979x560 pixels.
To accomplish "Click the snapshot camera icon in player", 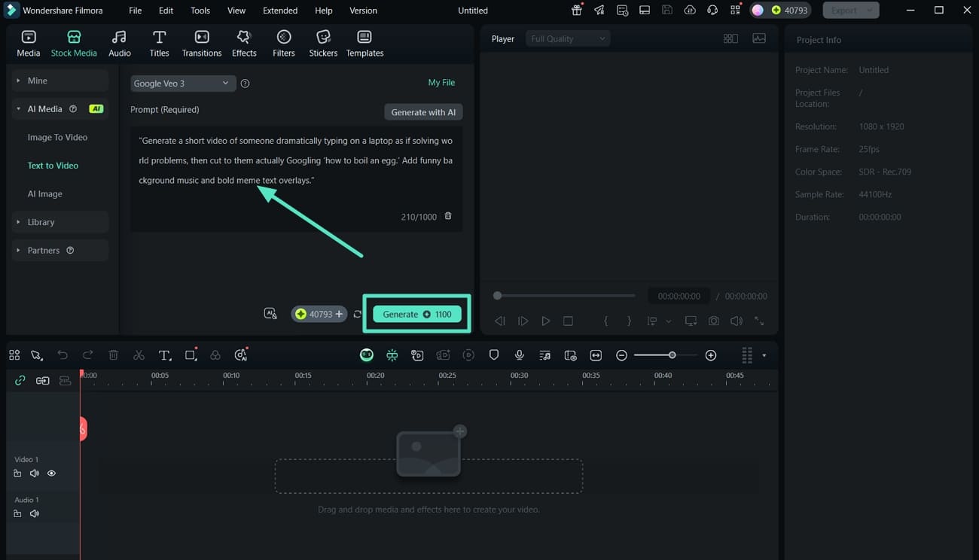I will coord(713,321).
